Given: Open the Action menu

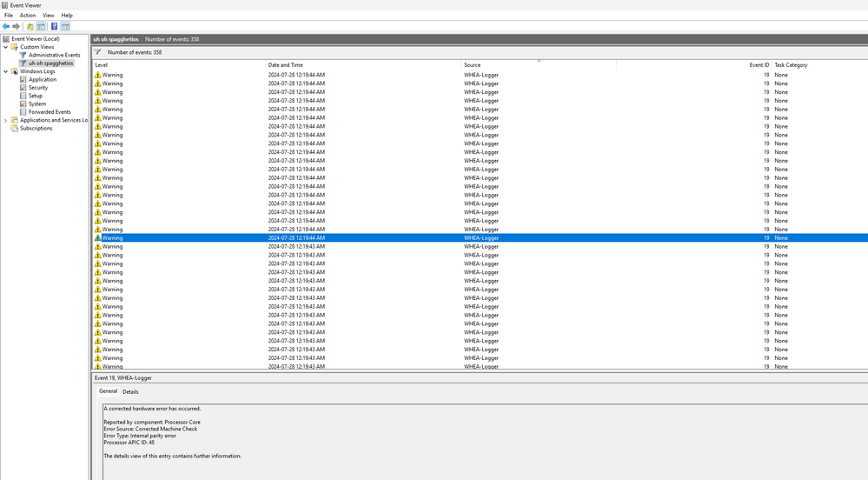Looking at the screenshot, I should coord(28,16).
